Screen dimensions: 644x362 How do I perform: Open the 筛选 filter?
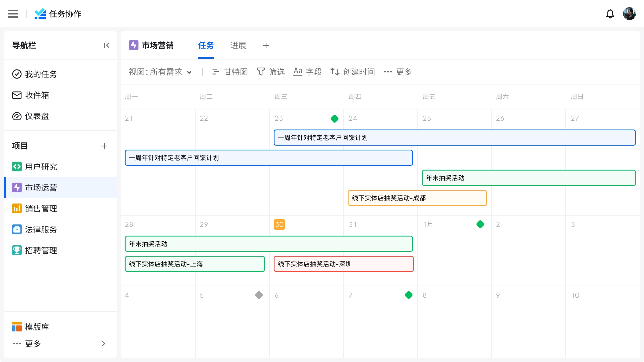click(270, 72)
